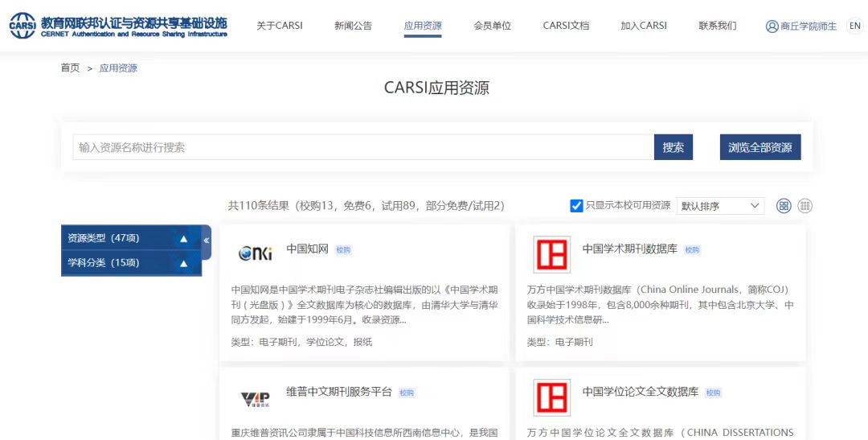Open the 中国学术期刊数据库 resource title
The height and width of the screenshot is (440, 868).
[630, 249]
